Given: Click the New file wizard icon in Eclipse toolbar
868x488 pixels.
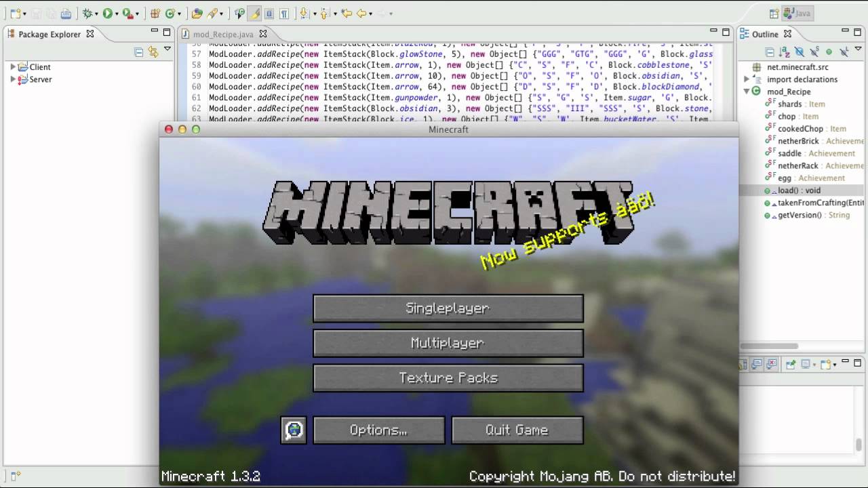Looking at the screenshot, I should (15, 14).
